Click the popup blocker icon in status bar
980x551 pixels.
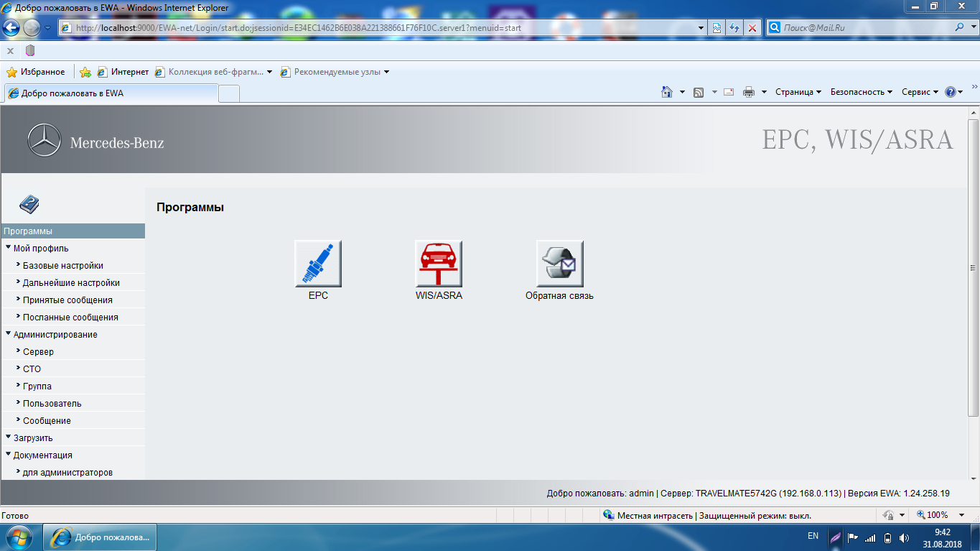click(889, 515)
